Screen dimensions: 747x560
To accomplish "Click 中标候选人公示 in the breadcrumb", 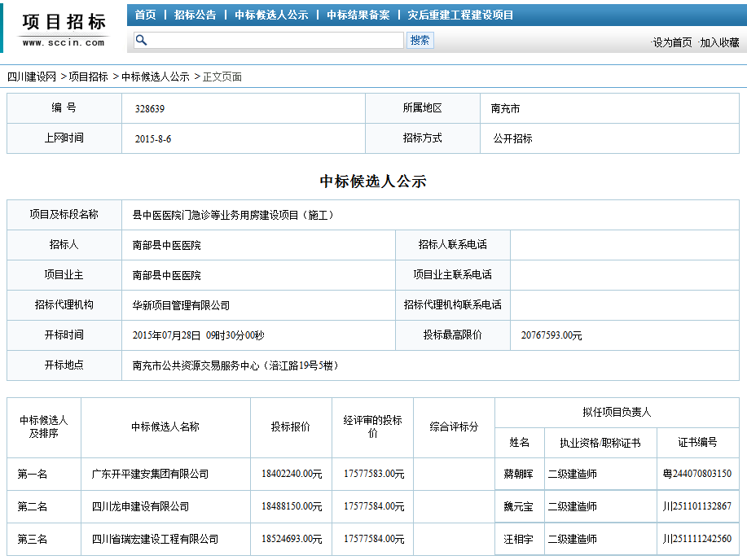I will [156, 77].
